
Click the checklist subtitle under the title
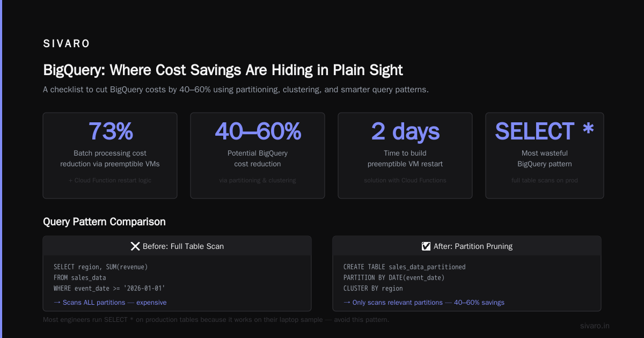(236, 90)
